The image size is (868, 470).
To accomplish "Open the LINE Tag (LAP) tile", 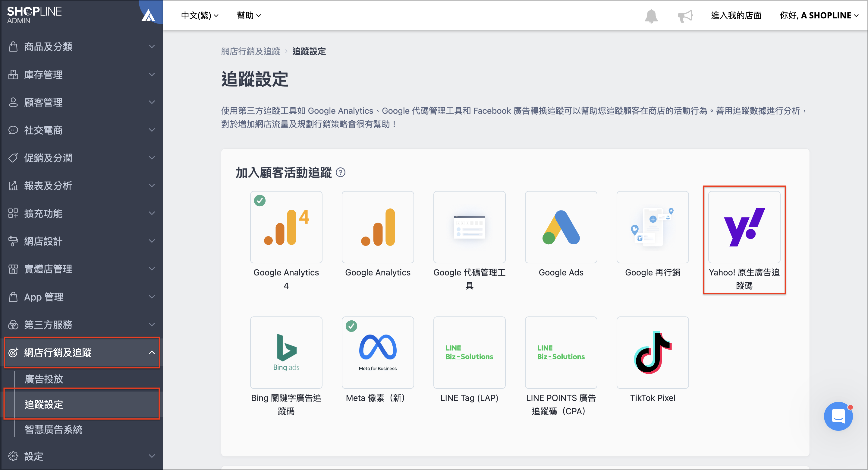I will [x=469, y=352].
